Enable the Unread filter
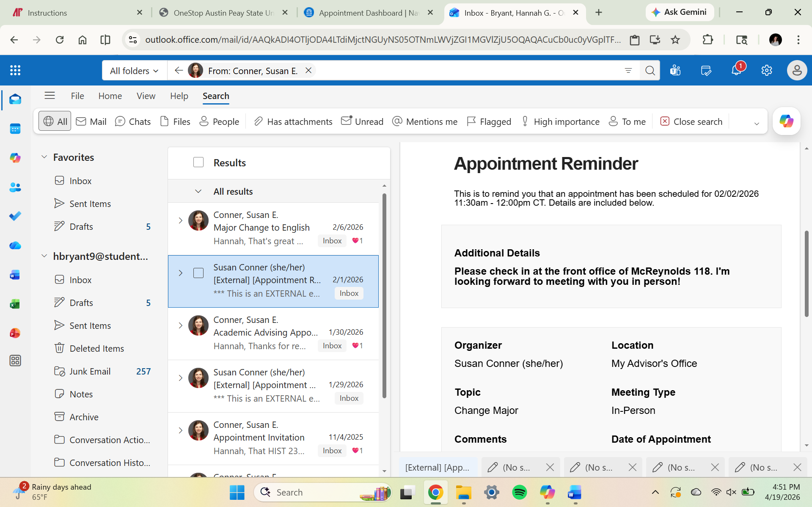 tap(362, 121)
